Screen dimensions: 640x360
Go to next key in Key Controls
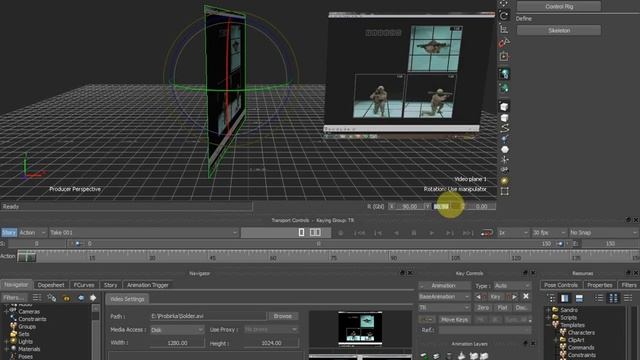(514, 297)
